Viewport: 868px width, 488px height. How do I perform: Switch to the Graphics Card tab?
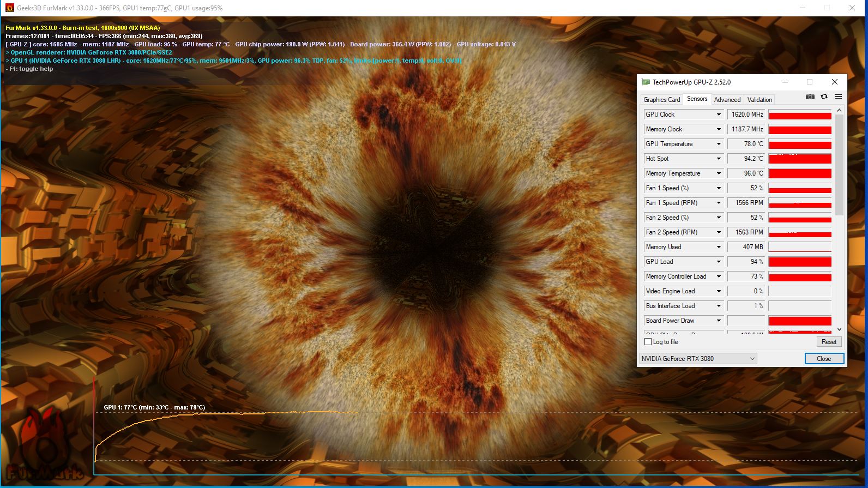[x=661, y=100]
